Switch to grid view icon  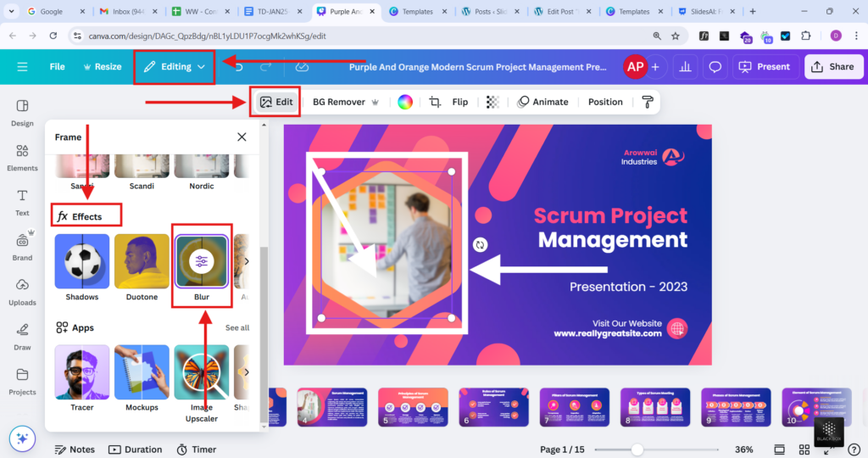coord(804,450)
